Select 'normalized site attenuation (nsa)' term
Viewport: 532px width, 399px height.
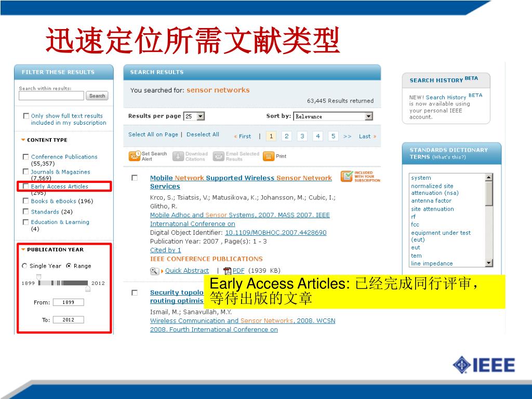[x=435, y=189]
